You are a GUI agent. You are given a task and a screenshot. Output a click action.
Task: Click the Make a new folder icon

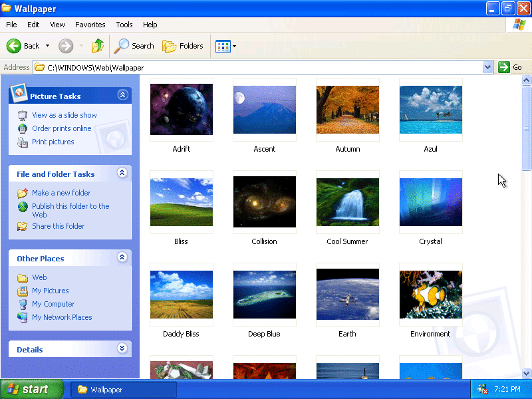pos(23,193)
